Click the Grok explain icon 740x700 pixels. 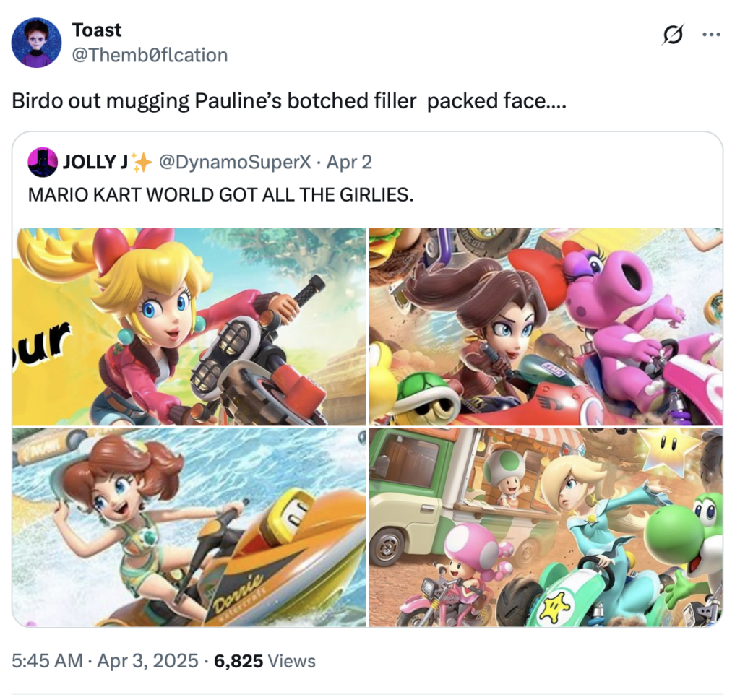tap(673, 34)
